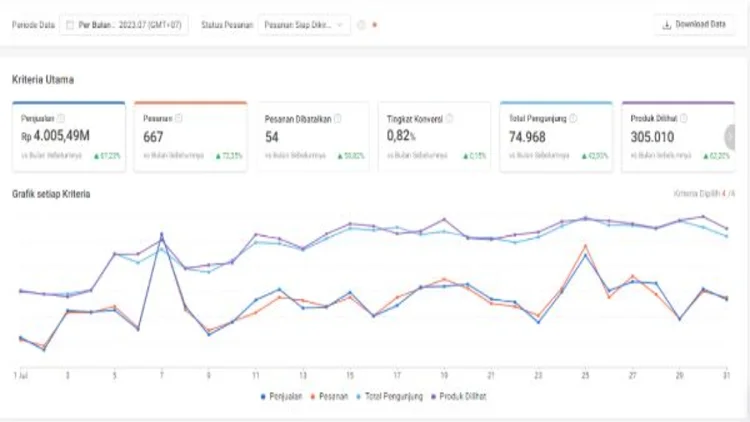Click the Rp 4.005,49M value
This screenshot has width=750, height=422.
pos(55,136)
